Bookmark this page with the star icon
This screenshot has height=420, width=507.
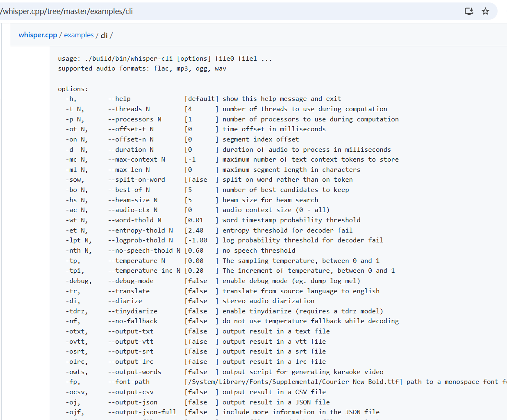(485, 11)
